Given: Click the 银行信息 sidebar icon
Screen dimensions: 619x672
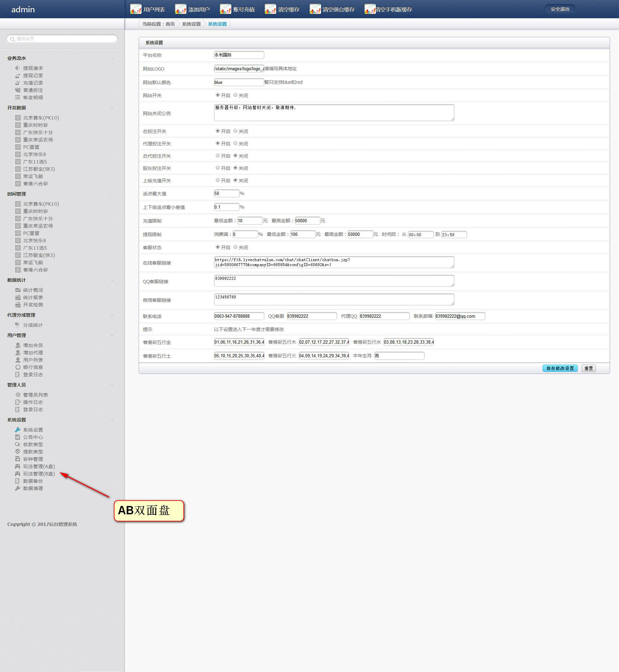Looking at the screenshot, I should pyautogui.click(x=18, y=367).
